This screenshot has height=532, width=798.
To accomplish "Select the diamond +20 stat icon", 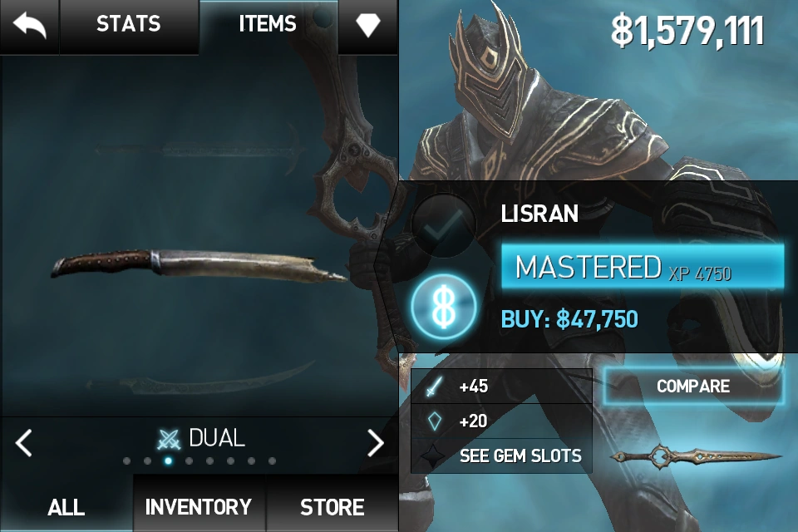I will pos(434,421).
